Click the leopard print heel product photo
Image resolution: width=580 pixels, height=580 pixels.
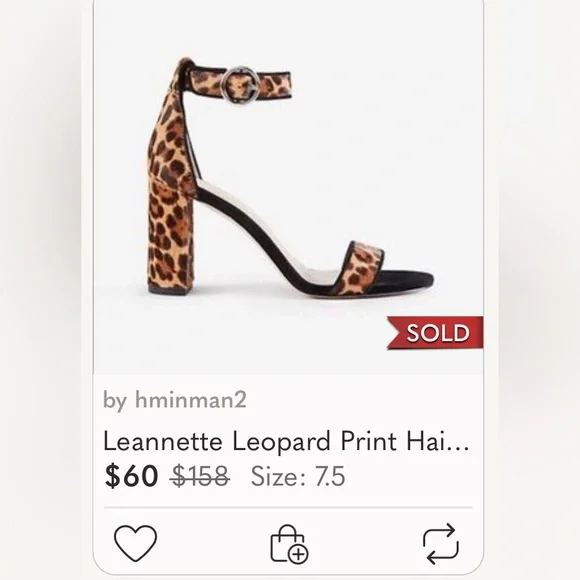(x=290, y=178)
